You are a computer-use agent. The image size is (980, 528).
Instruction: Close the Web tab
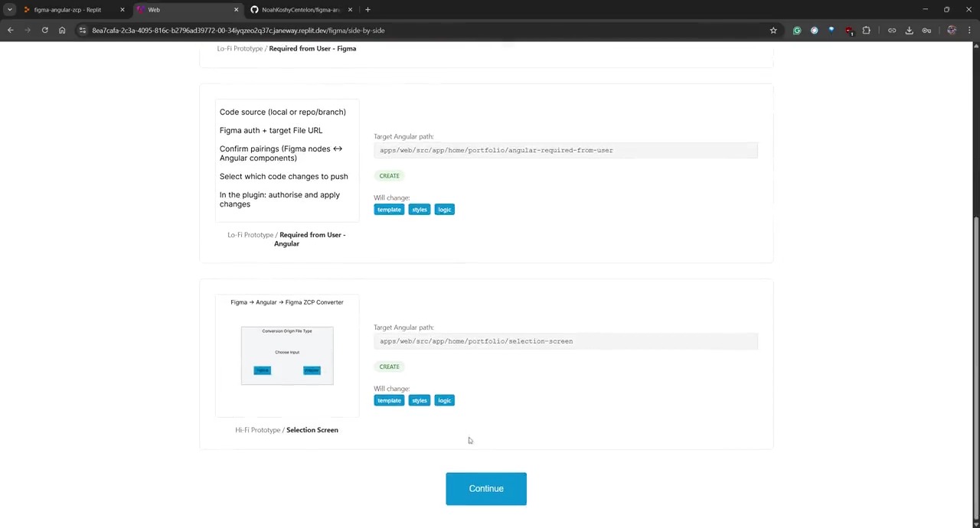click(x=236, y=10)
